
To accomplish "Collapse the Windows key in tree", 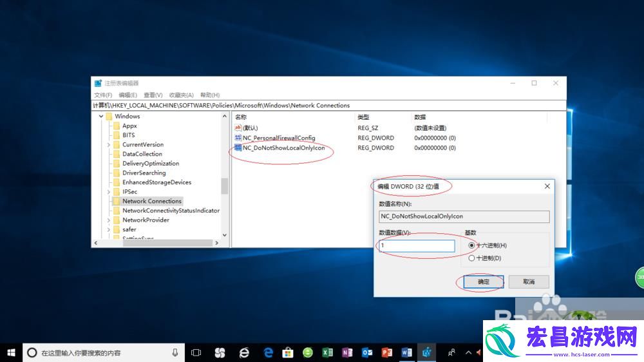I will click(101, 117).
